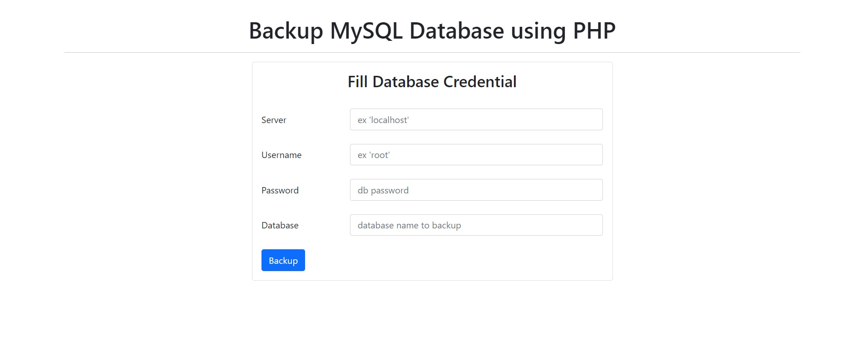Click the Database field label

point(280,225)
